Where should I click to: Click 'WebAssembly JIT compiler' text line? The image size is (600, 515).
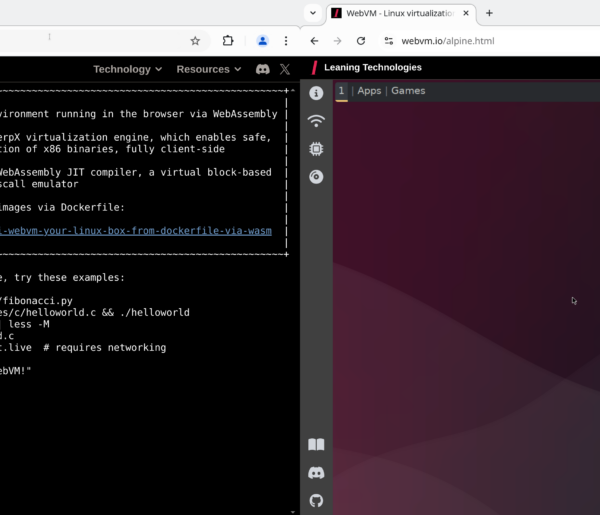click(136, 173)
